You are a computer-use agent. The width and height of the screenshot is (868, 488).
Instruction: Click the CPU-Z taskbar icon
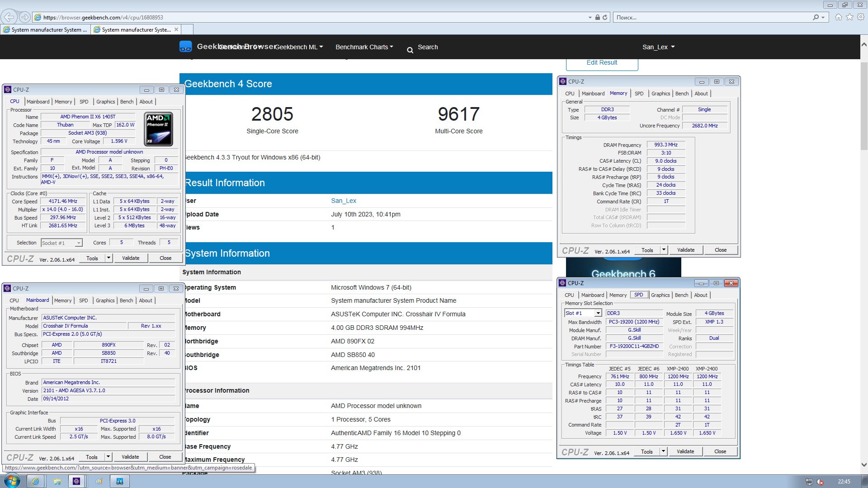click(x=76, y=481)
